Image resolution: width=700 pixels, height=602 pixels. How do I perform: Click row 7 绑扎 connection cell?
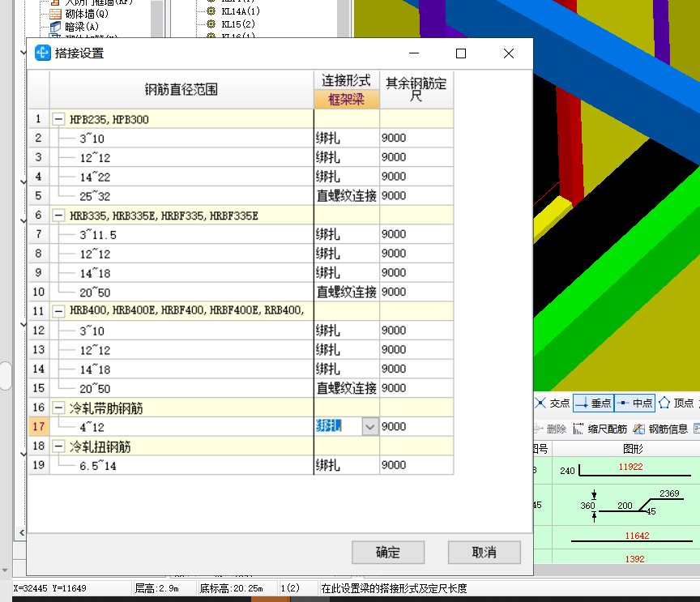[x=347, y=234]
